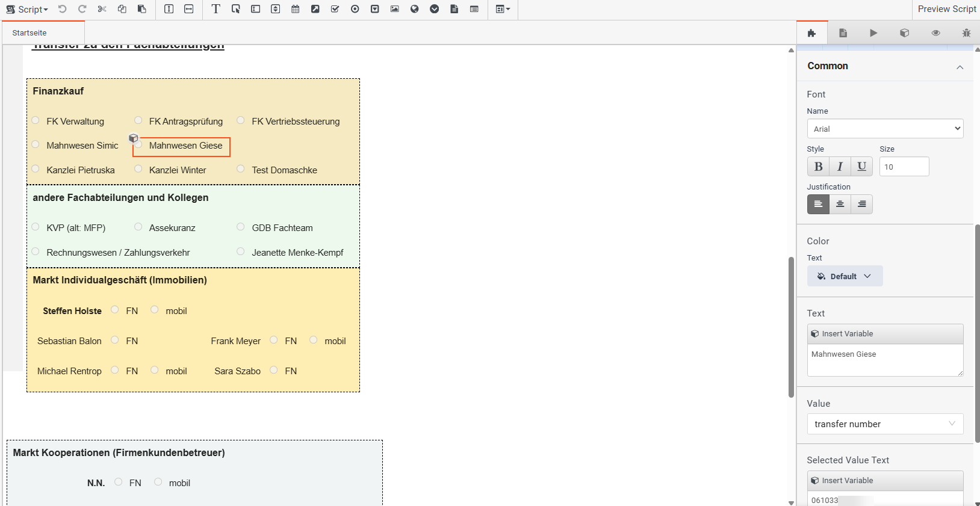Open the cube variables tab in side panel
Viewport: 980px width, 506px height.
(x=905, y=33)
